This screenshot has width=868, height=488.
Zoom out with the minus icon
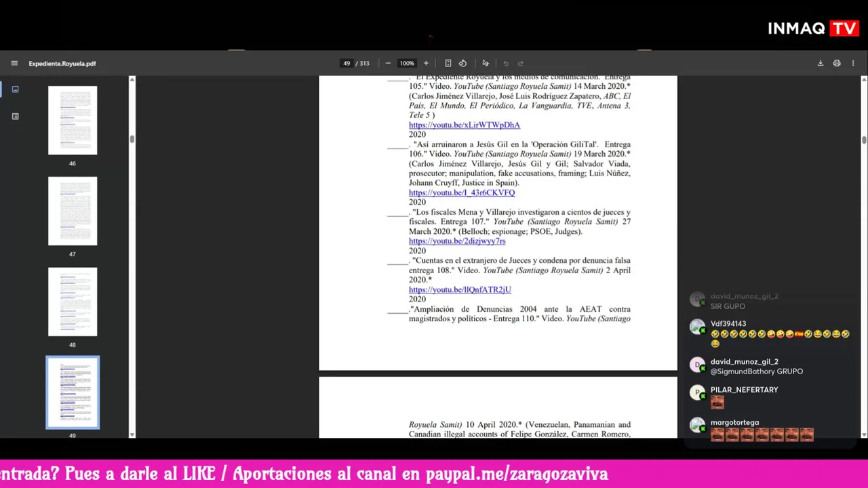coord(388,63)
